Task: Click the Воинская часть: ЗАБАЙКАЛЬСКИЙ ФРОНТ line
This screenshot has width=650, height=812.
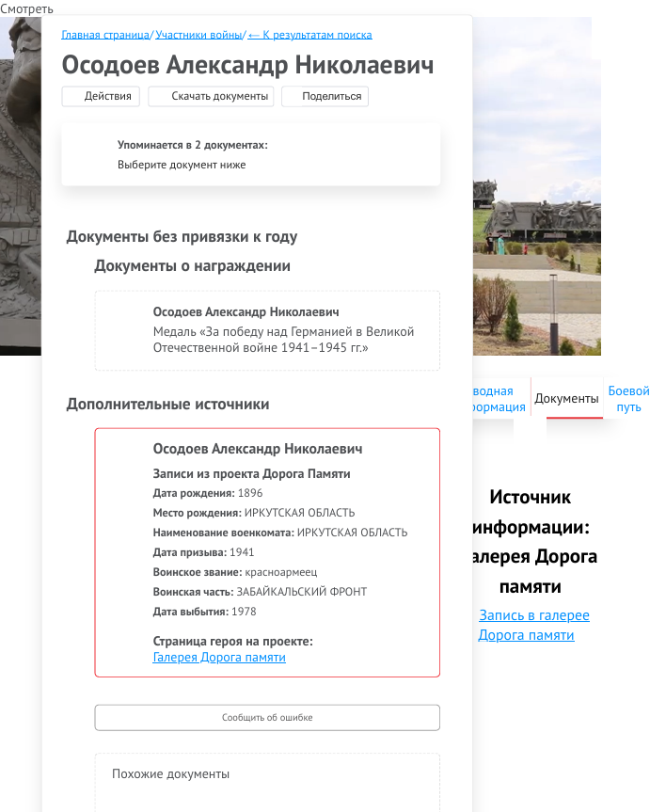Action: [260, 592]
